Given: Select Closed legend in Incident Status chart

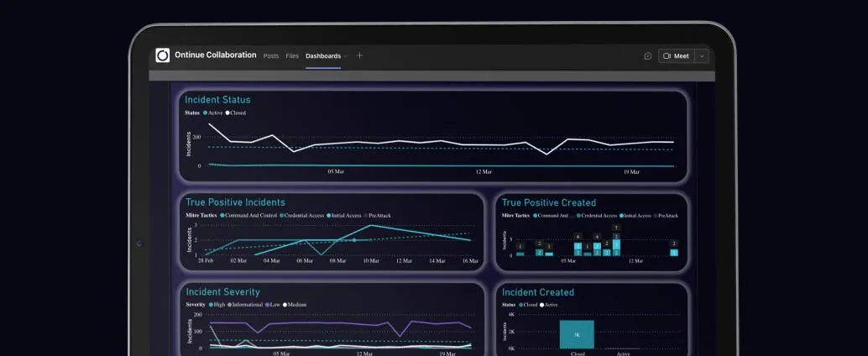Looking at the screenshot, I should click(235, 113).
